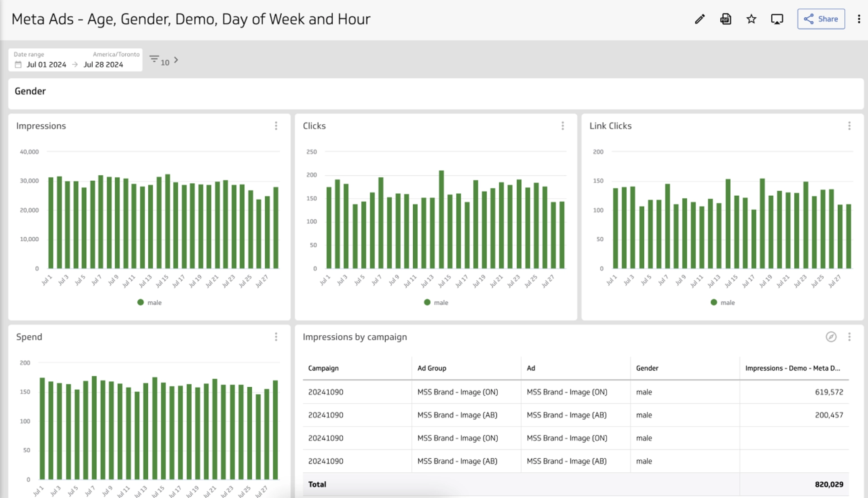Set the end date Jul 28 2024
This screenshot has height=498, width=868.
tap(103, 65)
